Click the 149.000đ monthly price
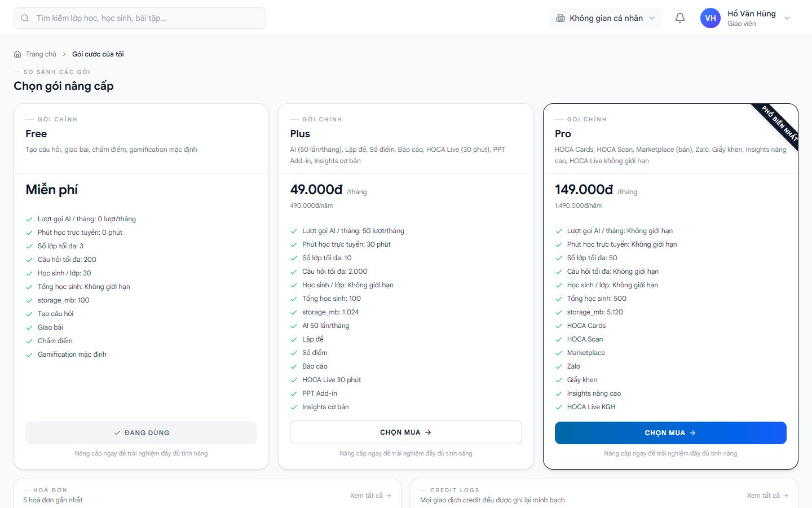Screen dimensions: 812x508 tap(584, 190)
